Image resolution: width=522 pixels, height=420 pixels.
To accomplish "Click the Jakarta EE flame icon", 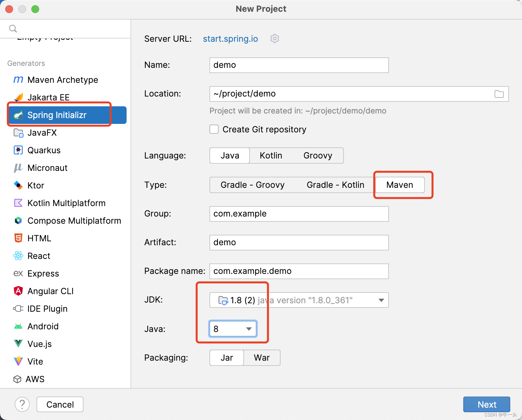I will 19,97.
